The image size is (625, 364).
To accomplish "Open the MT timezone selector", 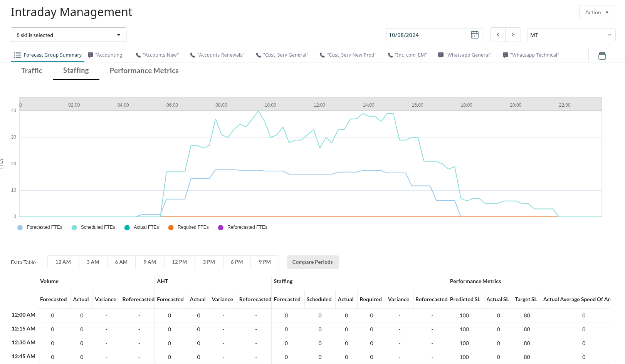I will click(571, 35).
